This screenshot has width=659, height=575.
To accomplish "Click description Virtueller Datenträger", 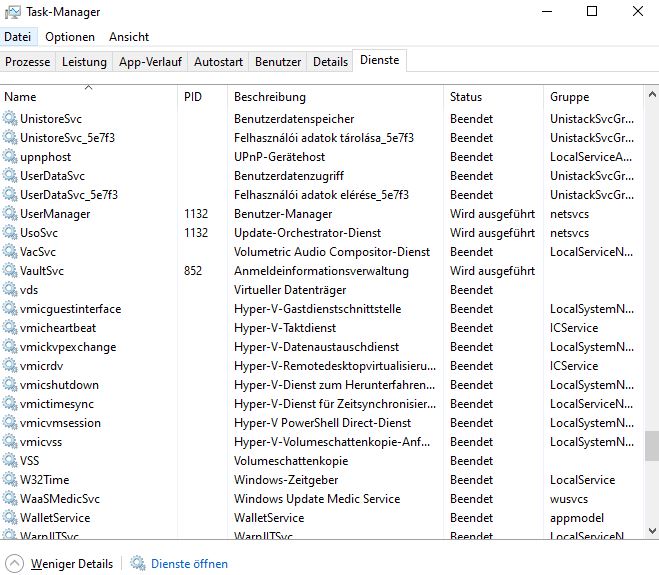I will click(x=290, y=290).
